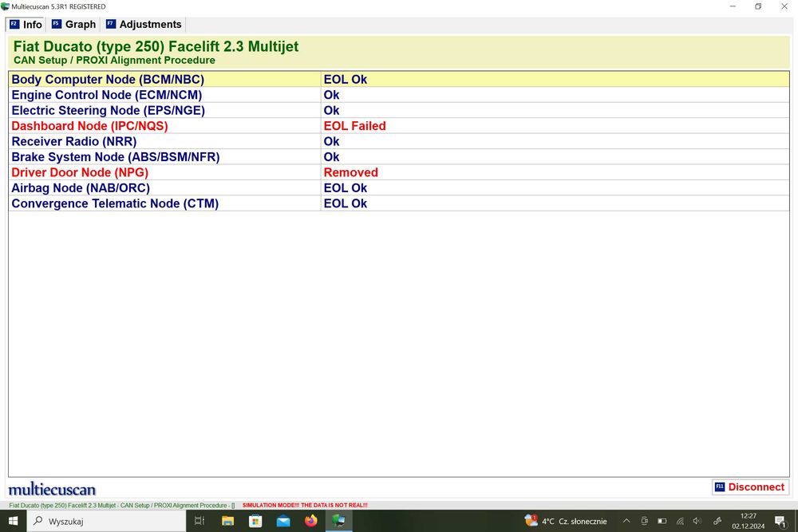
Task: Switch to the Info tab
Action: tap(26, 25)
